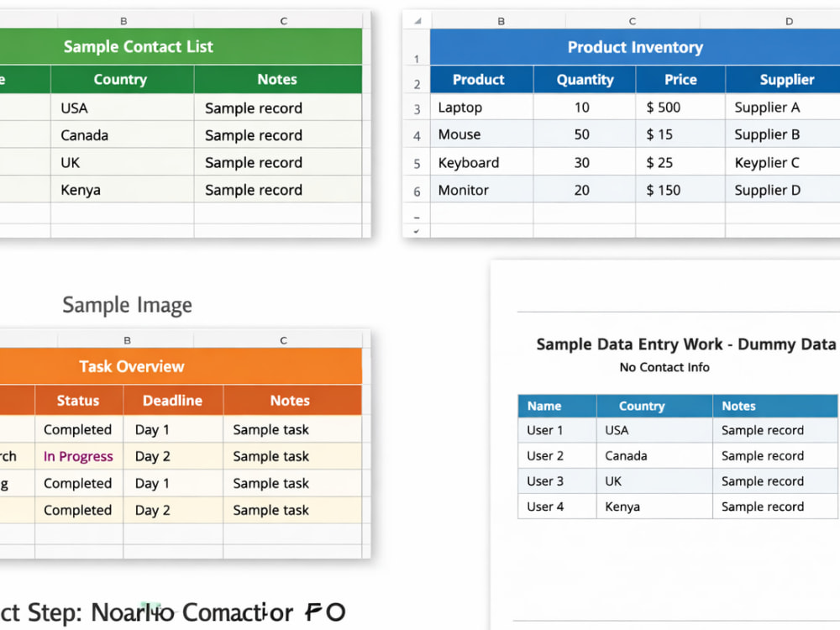Click the Supplier column header
The height and width of the screenshot is (630, 840).
(x=783, y=80)
